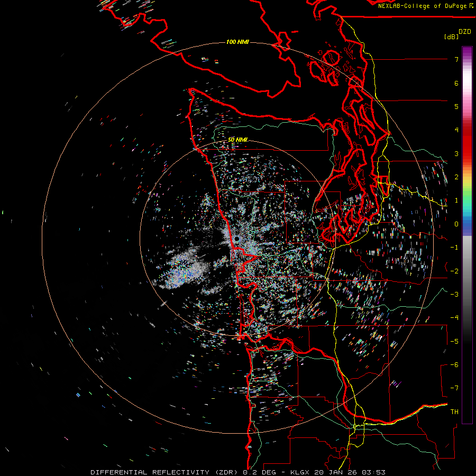Click the "03:53" time stamp

click(374, 472)
